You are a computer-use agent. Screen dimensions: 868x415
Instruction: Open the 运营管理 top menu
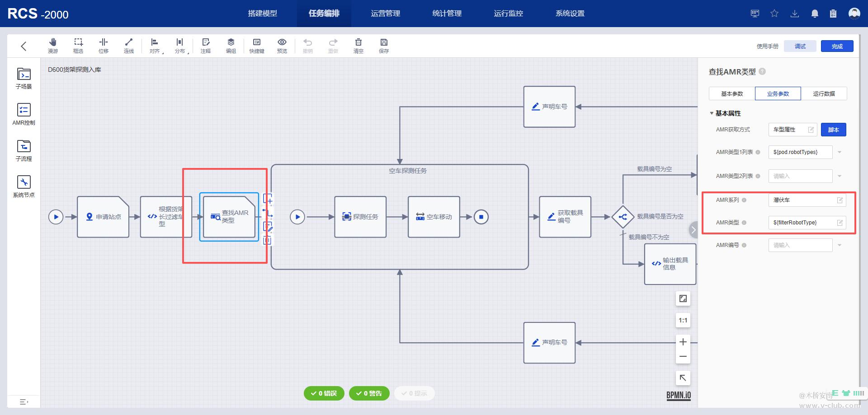385,14
